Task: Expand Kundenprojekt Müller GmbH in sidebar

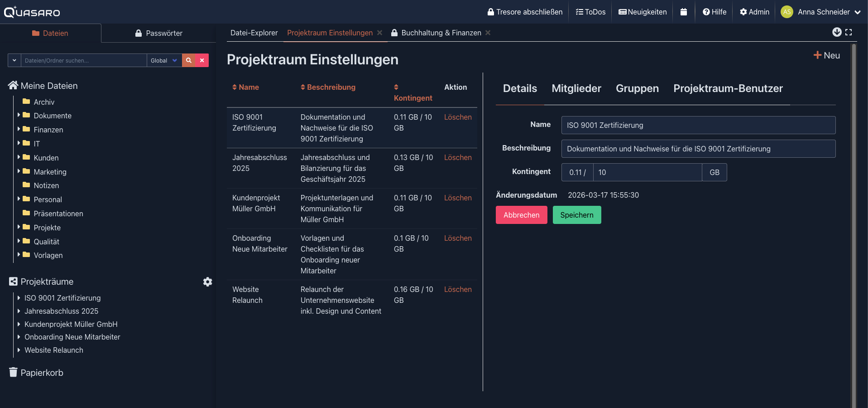Action: (19, 324)
